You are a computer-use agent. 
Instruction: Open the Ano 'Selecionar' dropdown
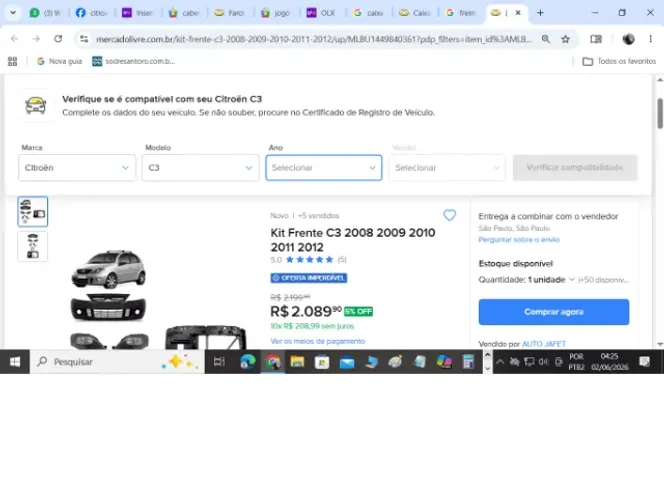click(324, 168)
